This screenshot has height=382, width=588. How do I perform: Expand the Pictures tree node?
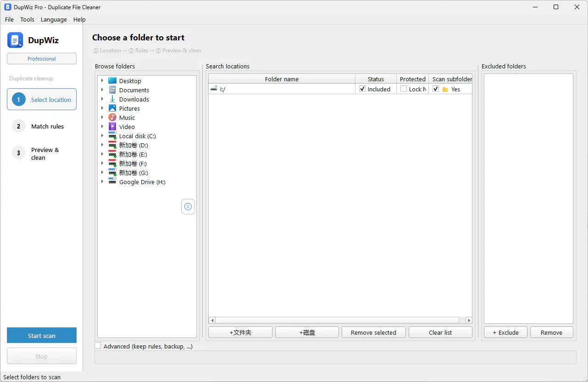tap(102, 108)
